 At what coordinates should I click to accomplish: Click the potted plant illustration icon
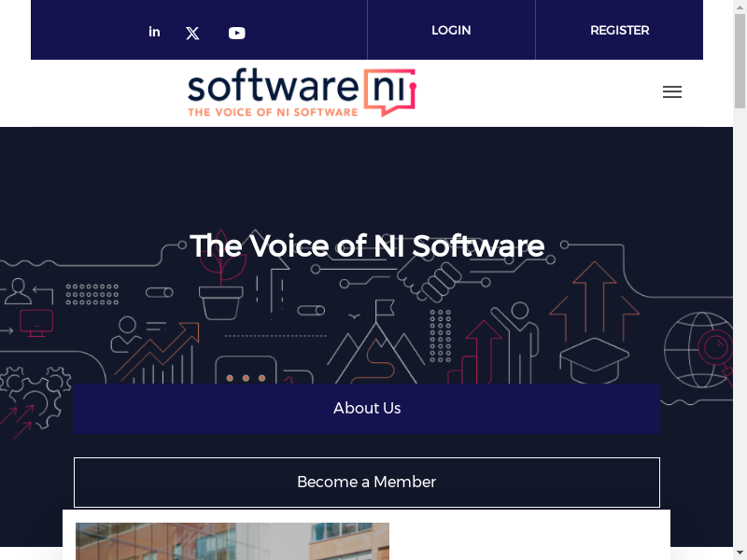[x=221, y=289]
